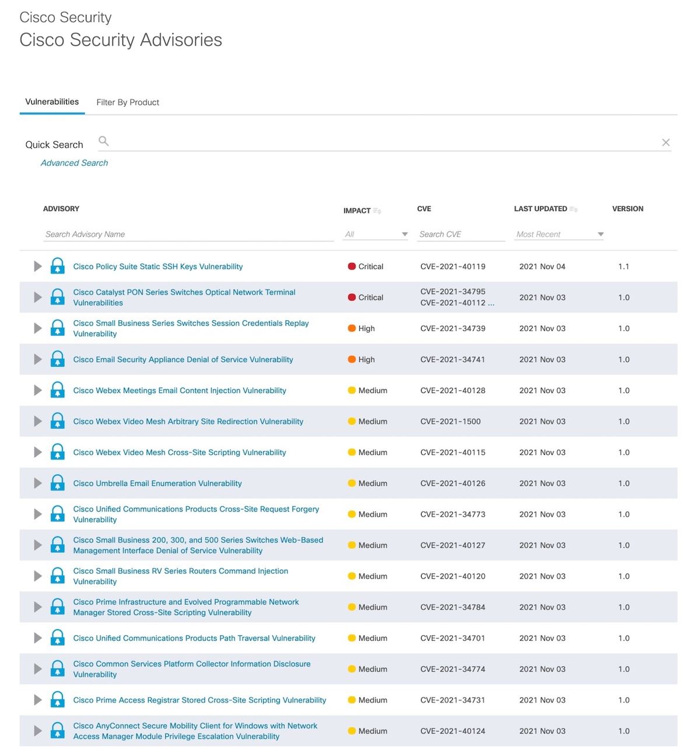Click the CVE-2021-34701 cell
This screenshot has width=700, height=750.
point(453,638)
